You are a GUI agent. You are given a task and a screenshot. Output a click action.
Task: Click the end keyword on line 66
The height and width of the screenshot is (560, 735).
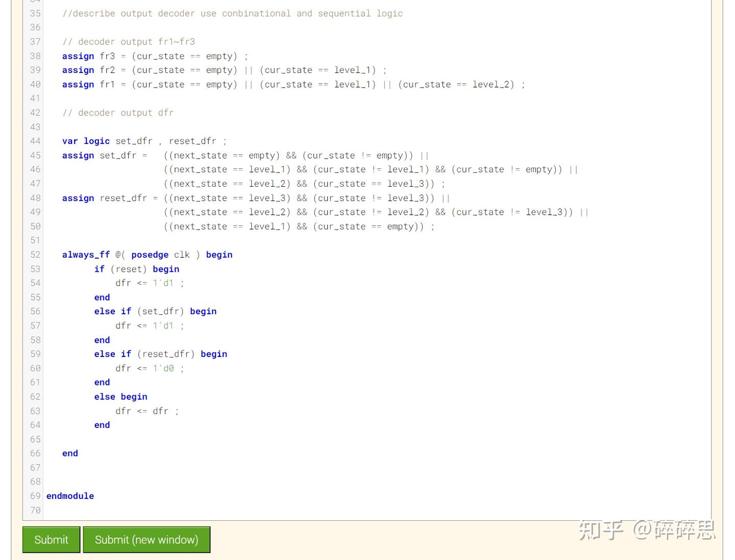click(69, 453)
